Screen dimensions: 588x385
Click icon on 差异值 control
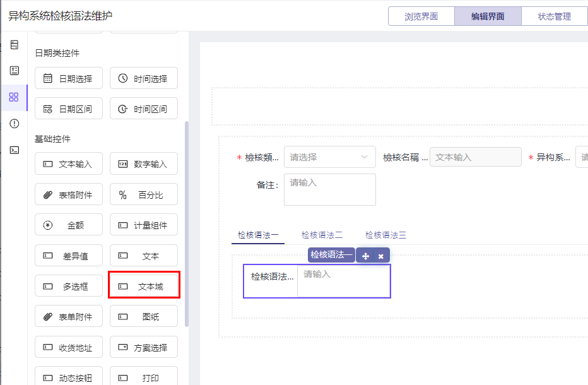[47, 256]
